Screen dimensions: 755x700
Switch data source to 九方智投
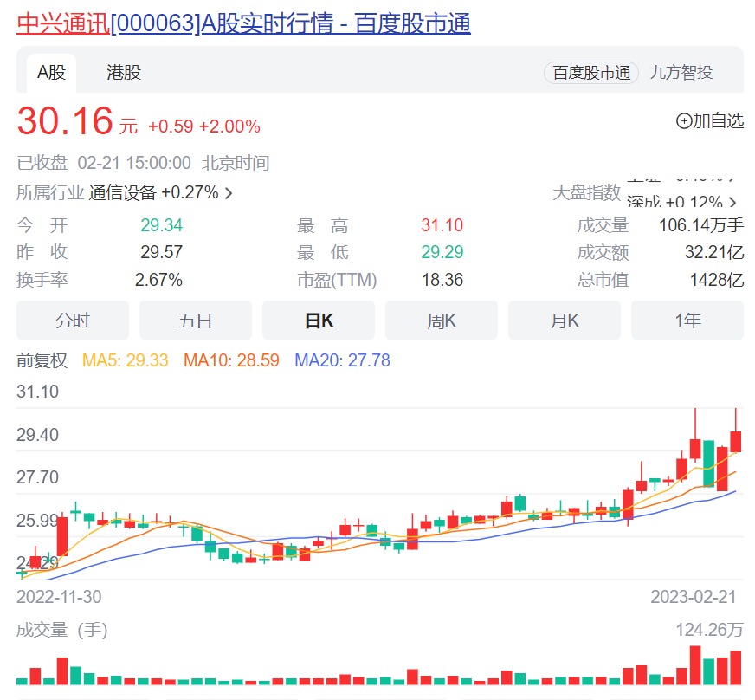(681, 73)
